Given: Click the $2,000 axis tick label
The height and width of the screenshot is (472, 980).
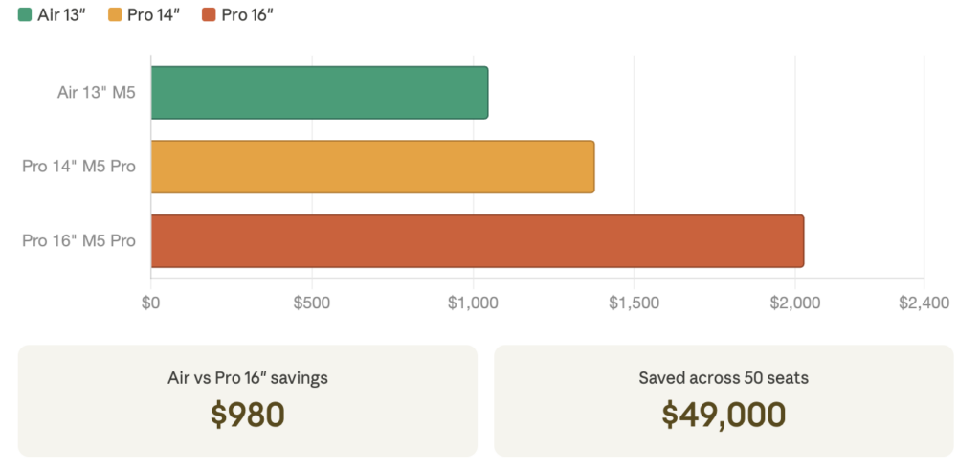Looking at the screenshot, I should point(795,303).
